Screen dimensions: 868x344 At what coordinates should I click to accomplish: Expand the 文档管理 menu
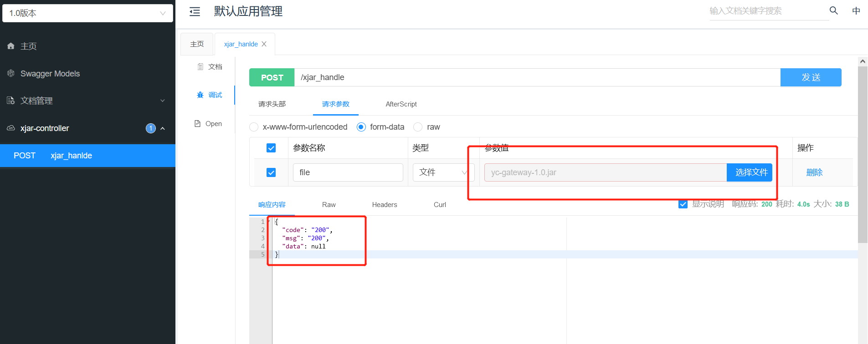[87, 101]
